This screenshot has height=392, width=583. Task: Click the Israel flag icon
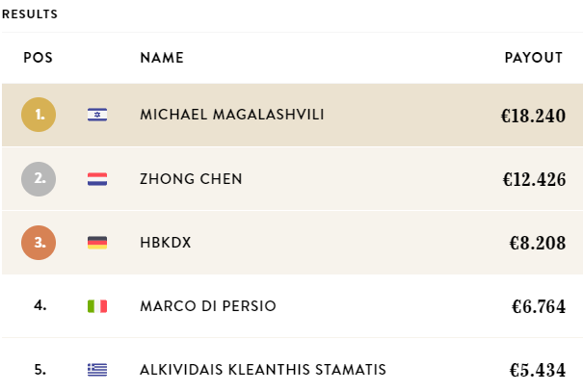pyautogui.click(x=97, y=115)
